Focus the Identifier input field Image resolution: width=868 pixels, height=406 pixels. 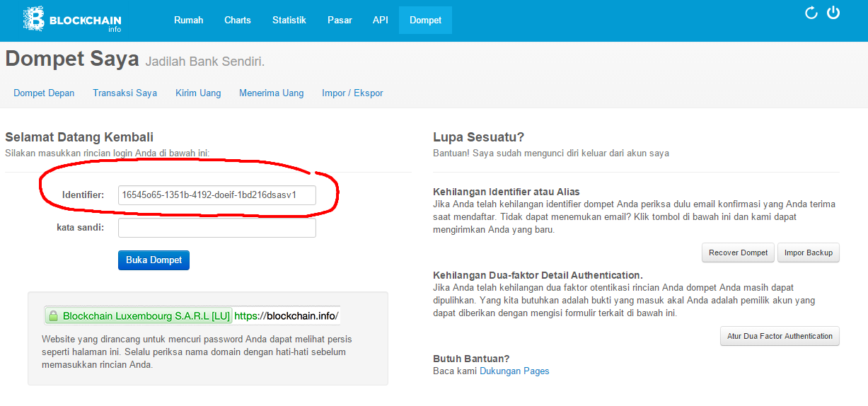click(x=217, y=195)
